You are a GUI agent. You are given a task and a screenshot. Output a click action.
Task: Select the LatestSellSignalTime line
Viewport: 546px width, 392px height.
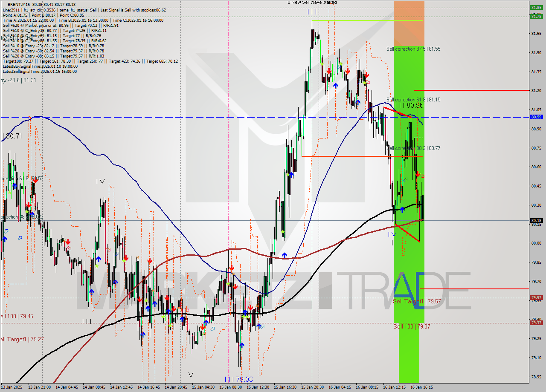(x=40, y=71)
